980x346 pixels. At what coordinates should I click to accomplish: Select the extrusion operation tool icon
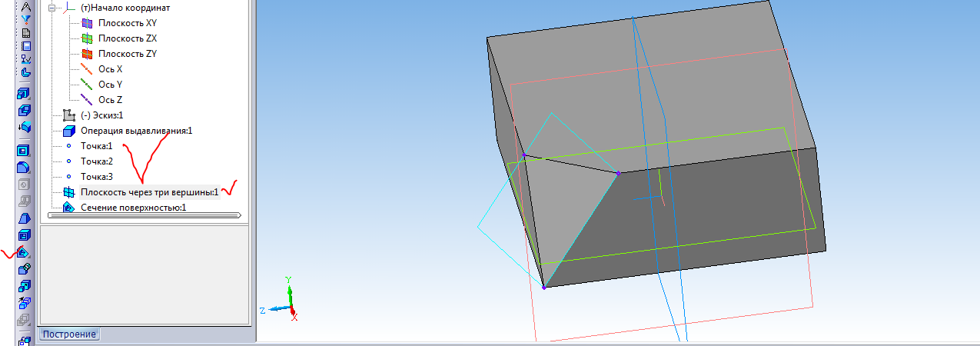coord(25,94)
